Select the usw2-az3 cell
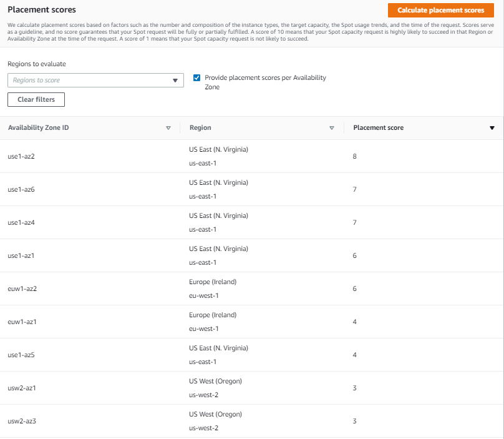 [x=22, y=422]
